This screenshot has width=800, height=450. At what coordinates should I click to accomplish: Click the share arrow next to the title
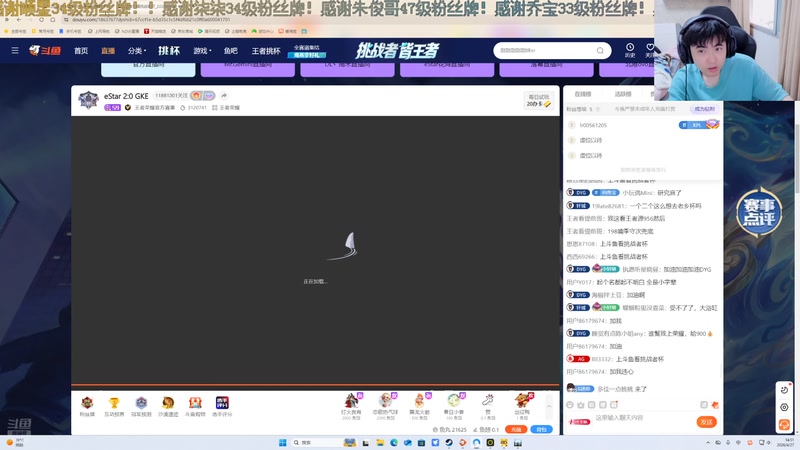click(223, 95)
